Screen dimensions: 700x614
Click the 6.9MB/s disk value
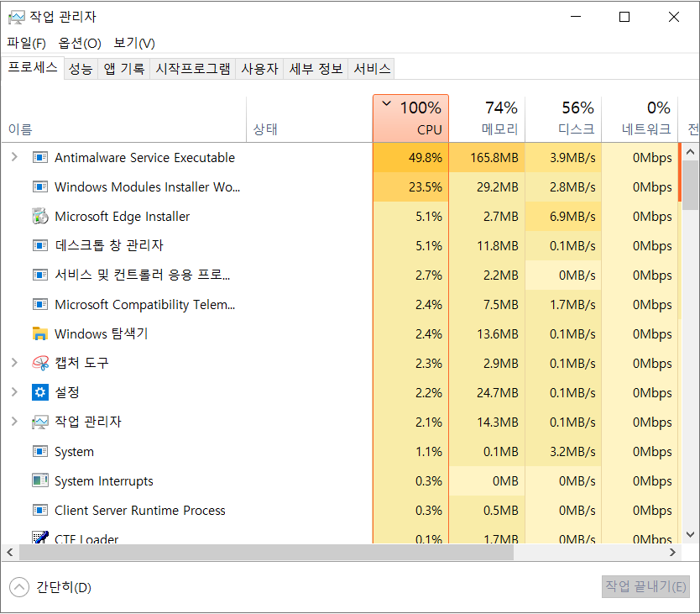(x=572, y=217)
